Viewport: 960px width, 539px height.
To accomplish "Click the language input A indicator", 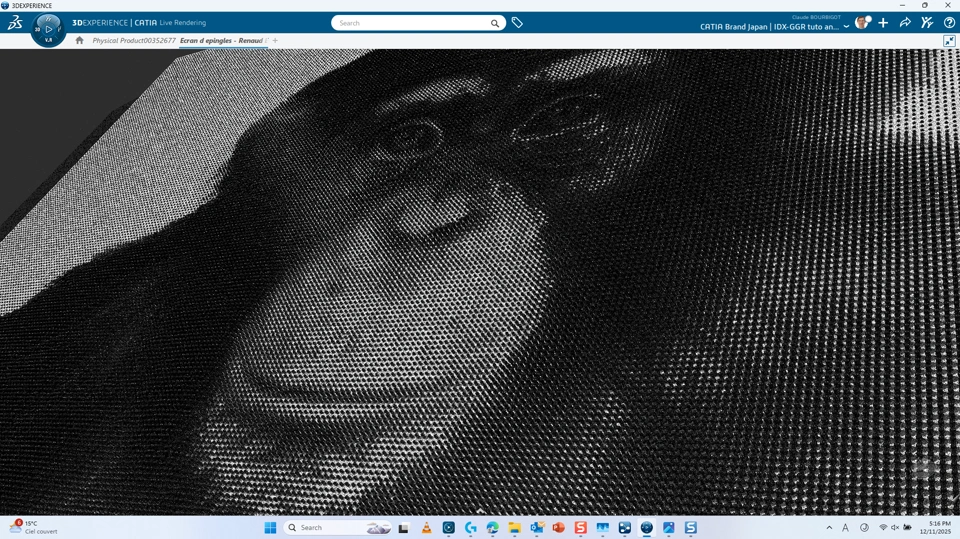I will [846, 528].
